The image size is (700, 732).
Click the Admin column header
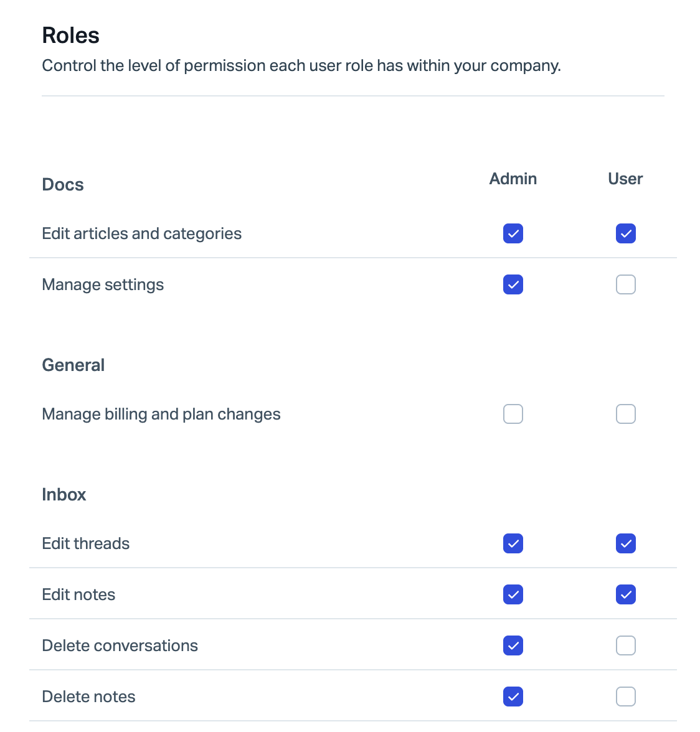coord(513,179)
